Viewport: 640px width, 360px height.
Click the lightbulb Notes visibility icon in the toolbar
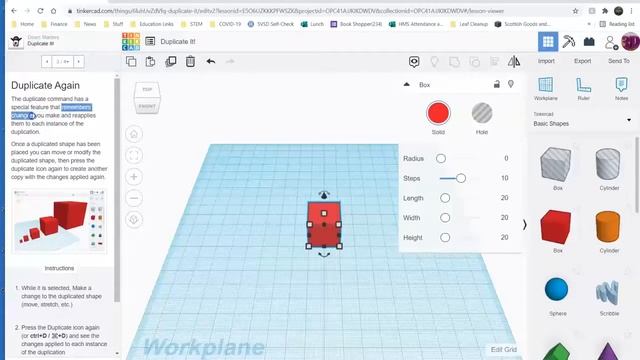click(x=434, y=62)
